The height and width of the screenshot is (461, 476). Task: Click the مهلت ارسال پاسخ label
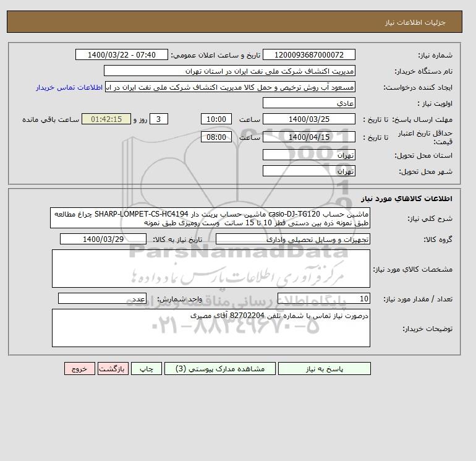tap(423, 119)
